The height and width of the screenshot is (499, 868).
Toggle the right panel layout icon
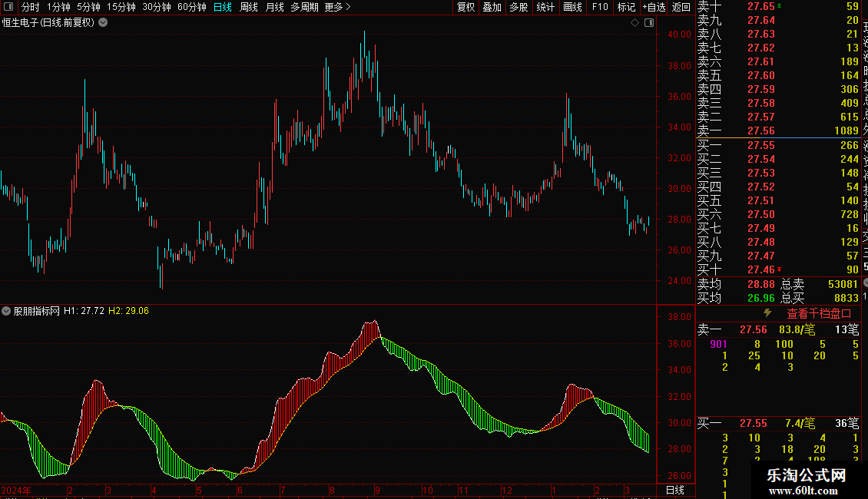coord(649,23)
